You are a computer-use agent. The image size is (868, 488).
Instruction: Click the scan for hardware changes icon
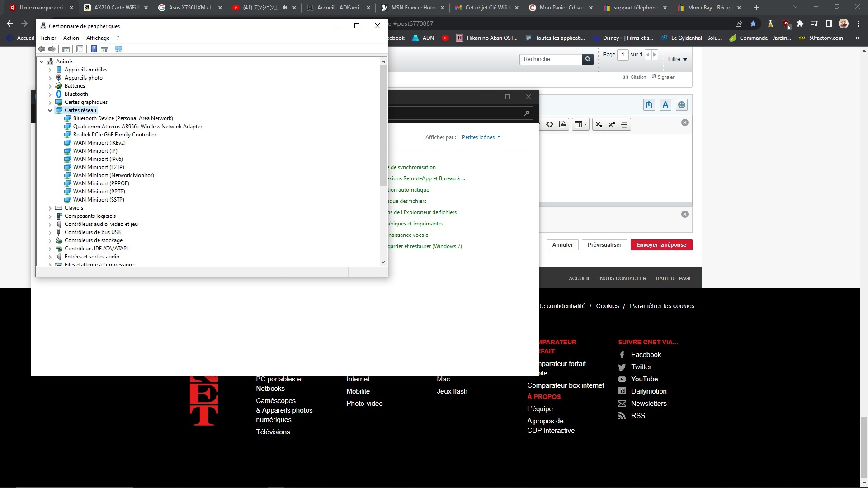click(x=118, y=49)
